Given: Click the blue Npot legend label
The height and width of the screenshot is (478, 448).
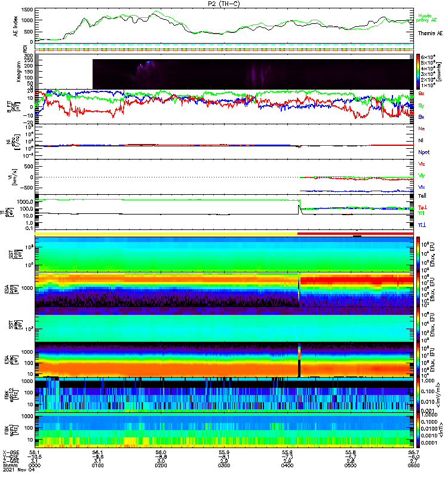Looking at the screenshot, I should pos(424,152).
